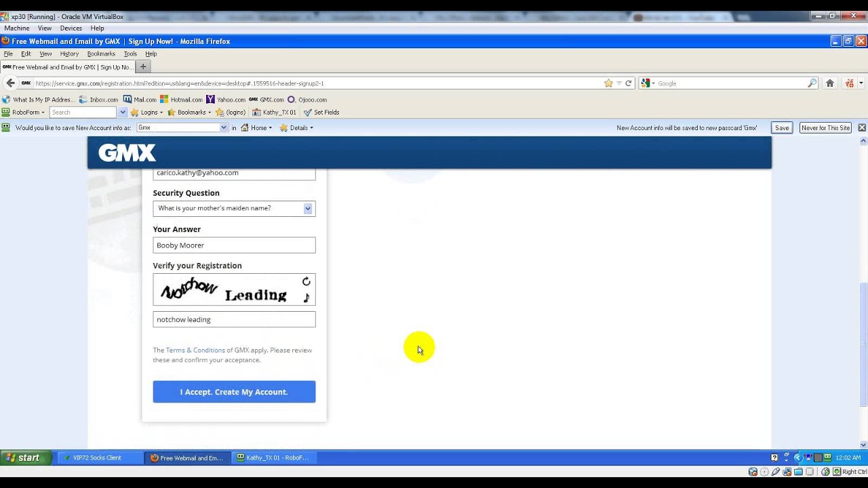Click the Set Fields RoboForm button
This screenshot has height=488, width=868.
(x=321, y=113)
